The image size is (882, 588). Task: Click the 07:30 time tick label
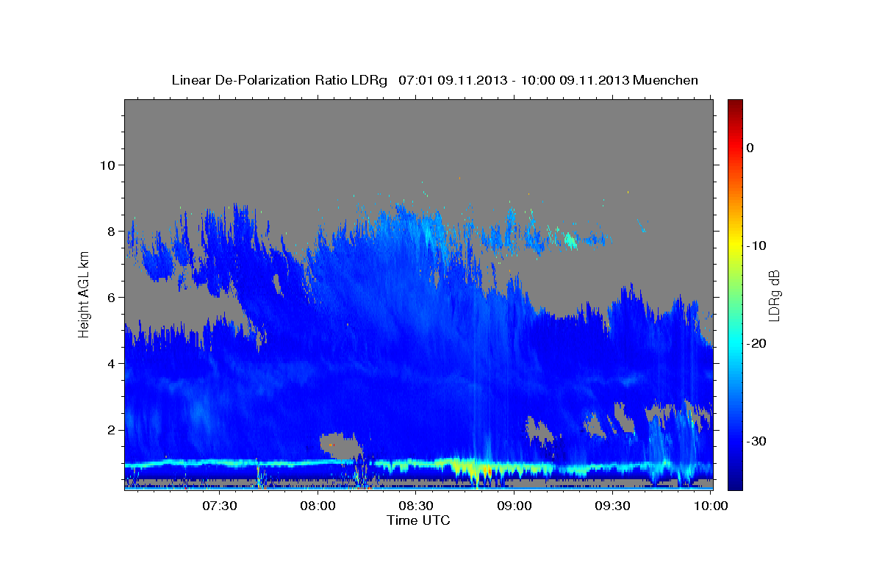(x=220, y=506)
